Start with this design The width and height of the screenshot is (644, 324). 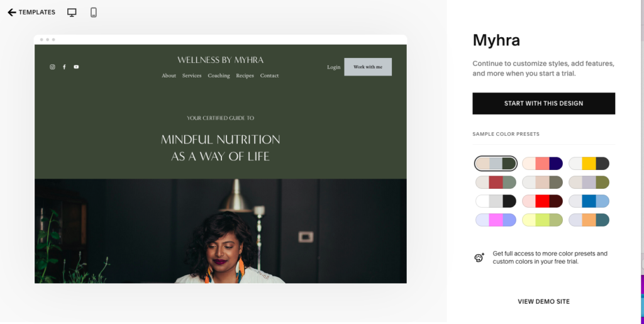(x=544, y=103)
